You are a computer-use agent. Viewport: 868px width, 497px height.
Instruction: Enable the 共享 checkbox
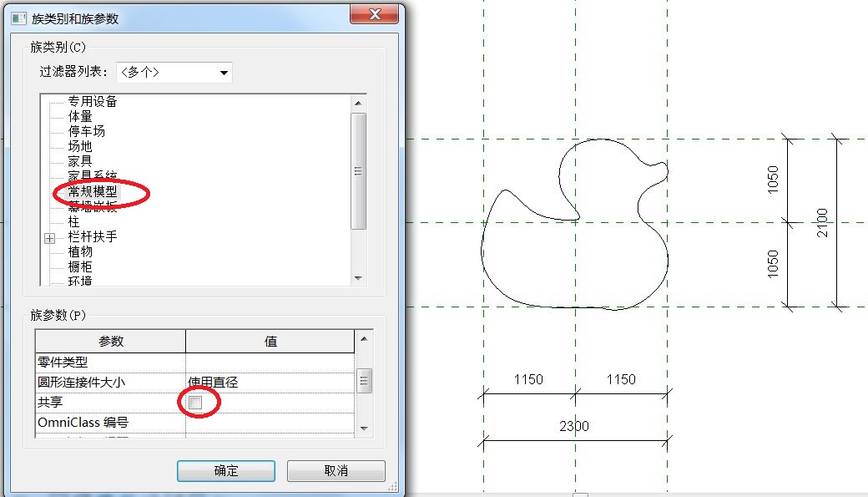(x=195, y=403)
